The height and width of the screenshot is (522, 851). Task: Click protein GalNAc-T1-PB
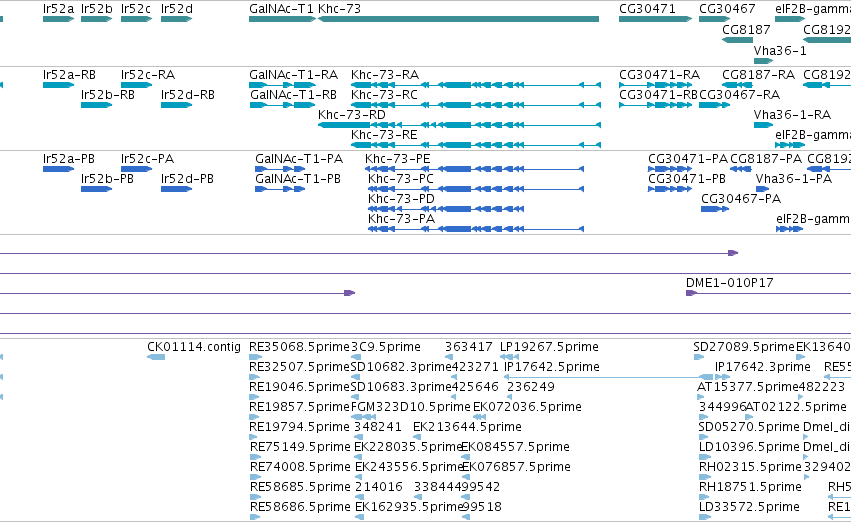pos(298,179)
